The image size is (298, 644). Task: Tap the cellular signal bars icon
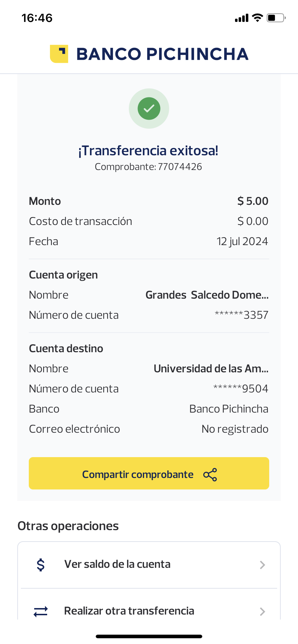241,18
